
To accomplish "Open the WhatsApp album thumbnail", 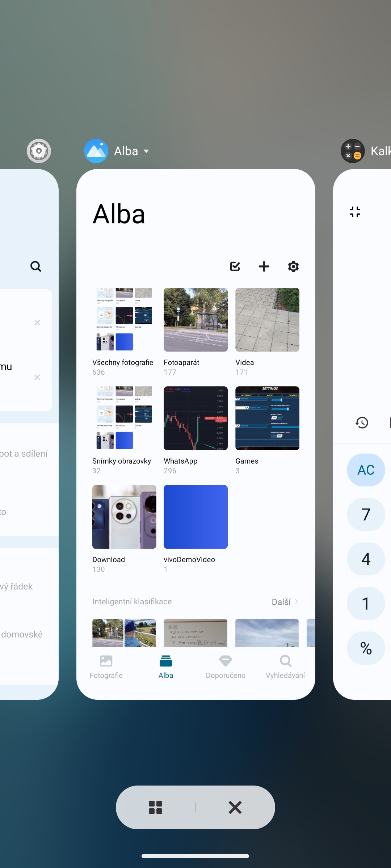I will coord(195,418).
